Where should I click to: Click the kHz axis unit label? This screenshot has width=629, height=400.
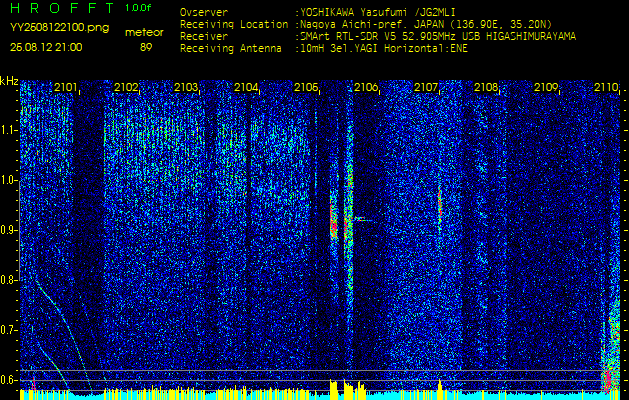[10, 81]
